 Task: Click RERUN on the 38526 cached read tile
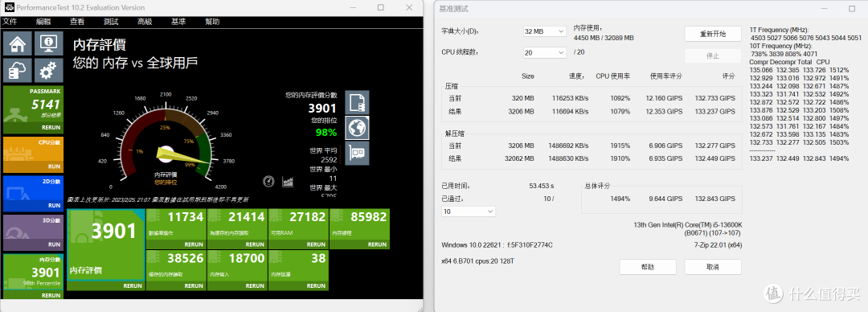click(194, 286)
